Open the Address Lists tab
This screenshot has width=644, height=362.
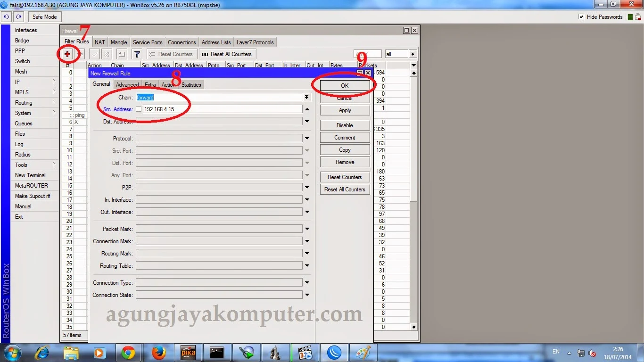pos(216,42)
